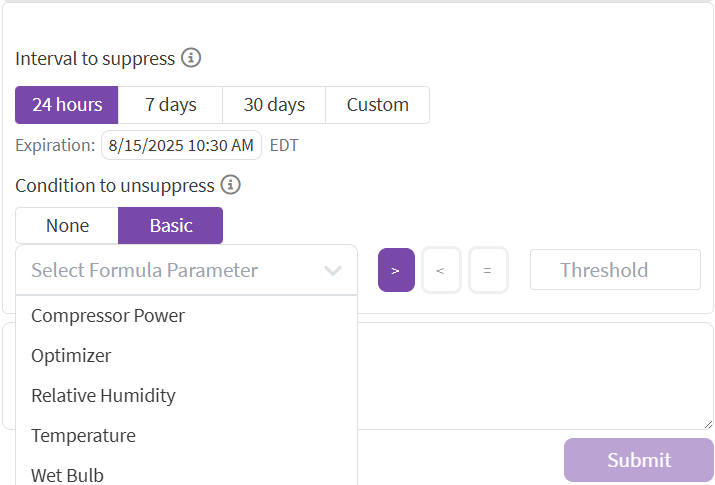Collapse the Select Formula Parameter dropdown
This screenshot has height=485, width=715.
[333, 270]
